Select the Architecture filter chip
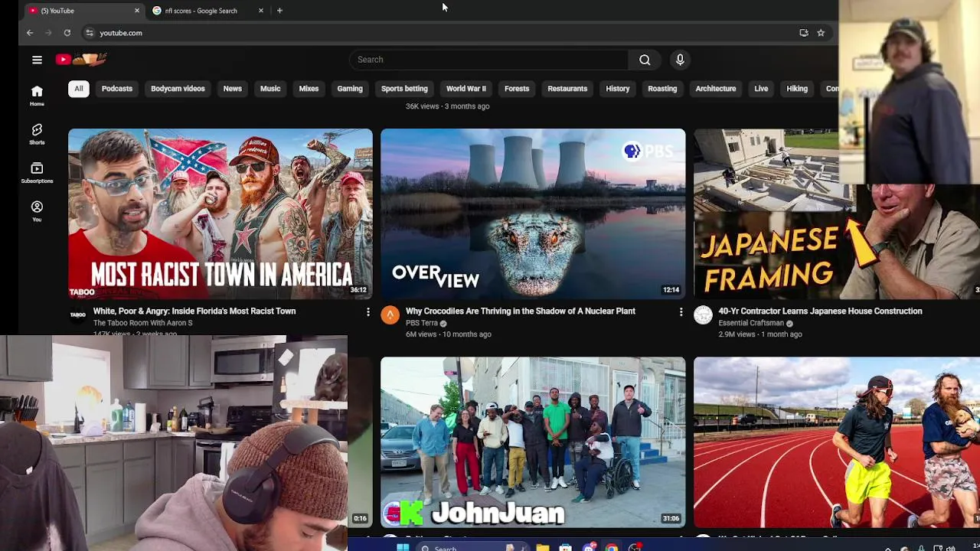Screen dimensions: 980x551 716,89
